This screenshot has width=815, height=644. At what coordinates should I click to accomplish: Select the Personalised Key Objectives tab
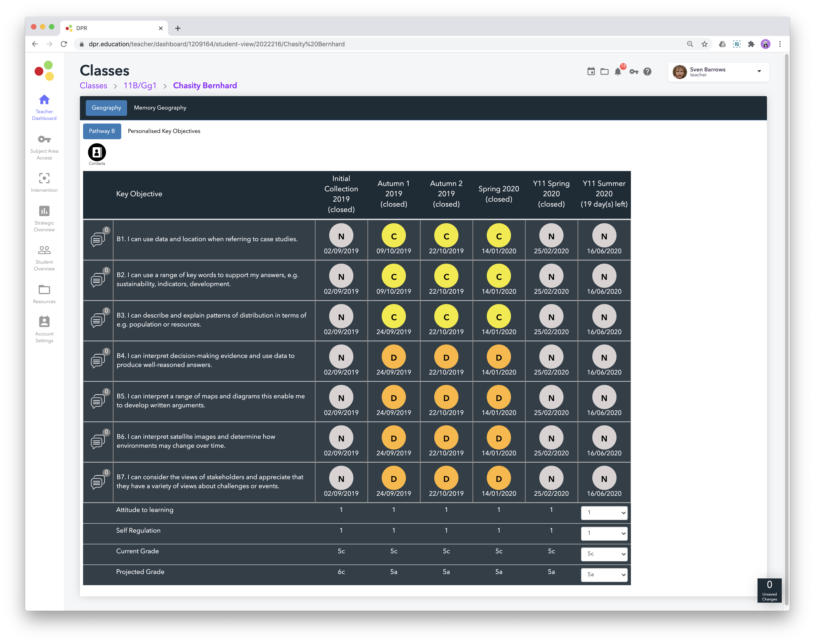coord(164,131)
